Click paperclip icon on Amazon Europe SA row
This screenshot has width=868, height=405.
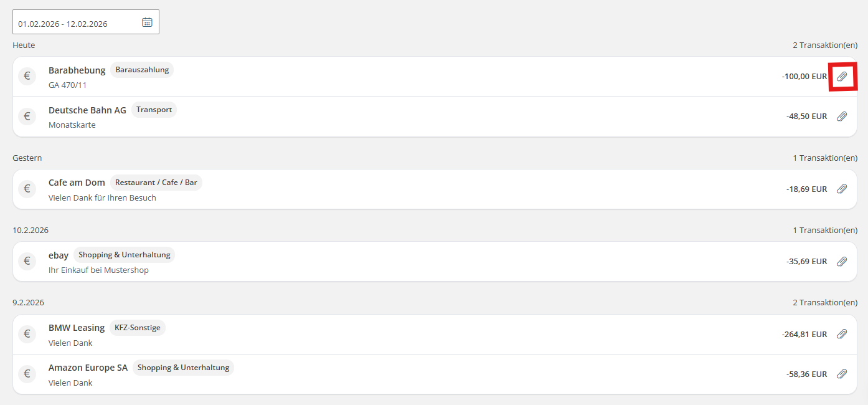(x=842, y=374)
